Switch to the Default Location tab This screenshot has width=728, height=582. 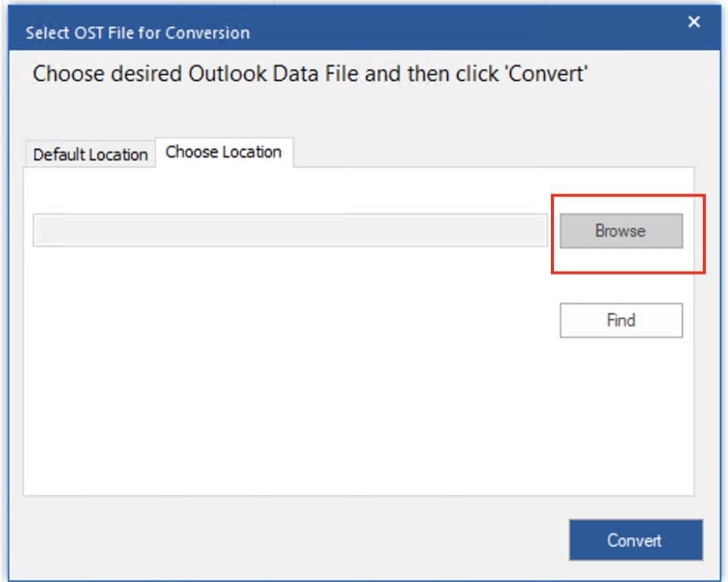click(90, 155)
